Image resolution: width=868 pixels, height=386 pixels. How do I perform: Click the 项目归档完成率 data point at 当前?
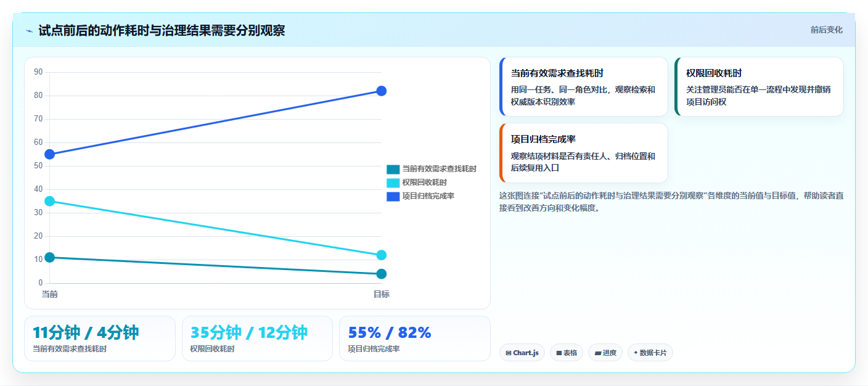click(x=50, y=154)
